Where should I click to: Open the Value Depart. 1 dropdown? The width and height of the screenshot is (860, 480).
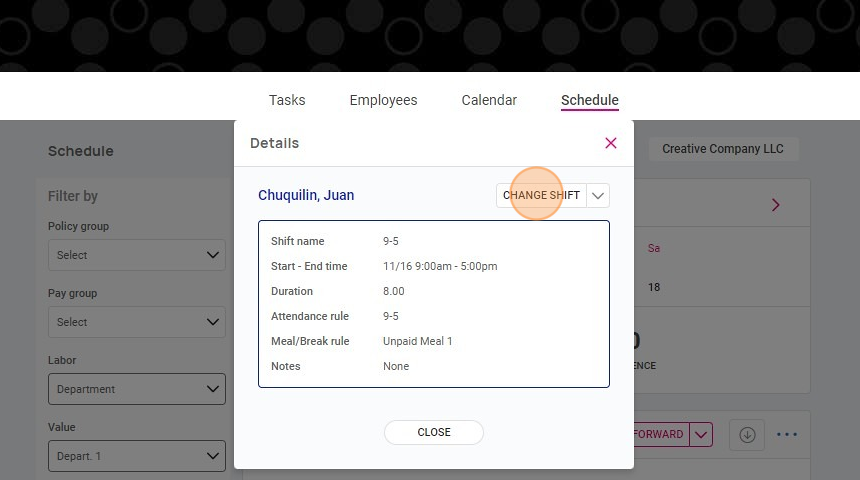click(x=137, y=456)
